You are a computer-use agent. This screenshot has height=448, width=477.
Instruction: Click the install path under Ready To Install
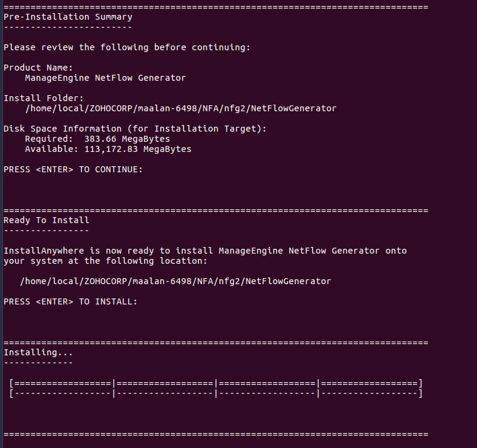point(175,281)
